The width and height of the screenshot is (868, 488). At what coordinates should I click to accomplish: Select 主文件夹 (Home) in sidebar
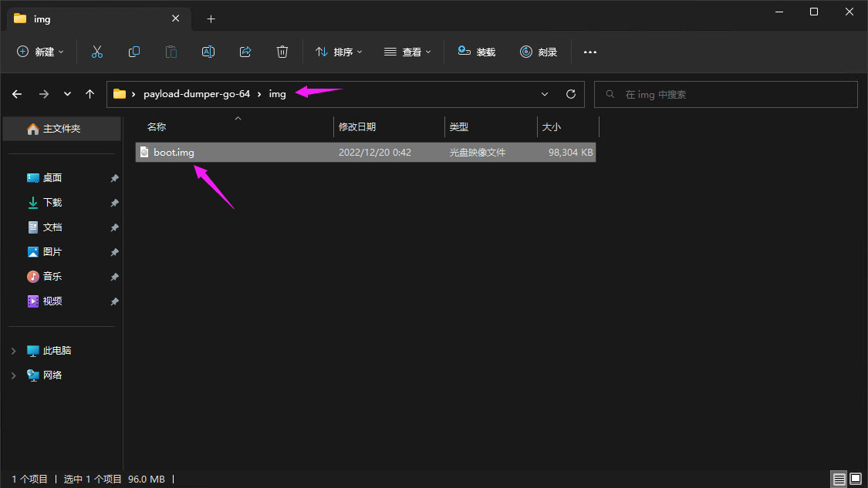click(x=62, y=129)
